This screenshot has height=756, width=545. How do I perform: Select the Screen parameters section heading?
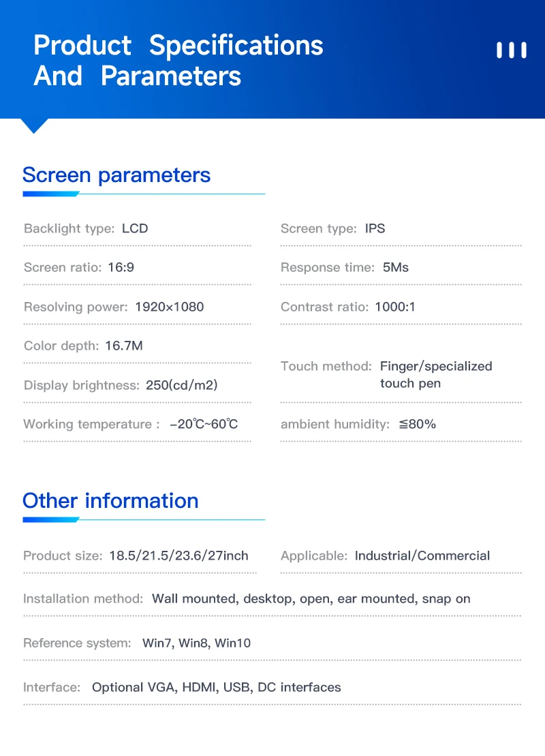[x=116, y=175]
